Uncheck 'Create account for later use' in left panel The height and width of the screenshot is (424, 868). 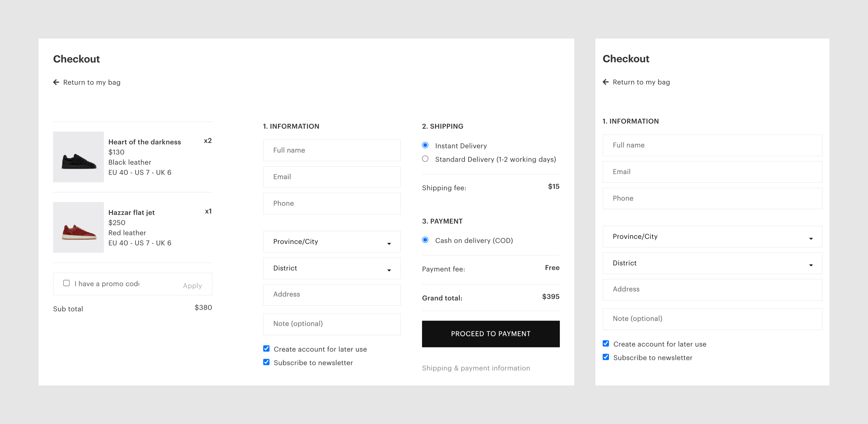coord(266,349)
